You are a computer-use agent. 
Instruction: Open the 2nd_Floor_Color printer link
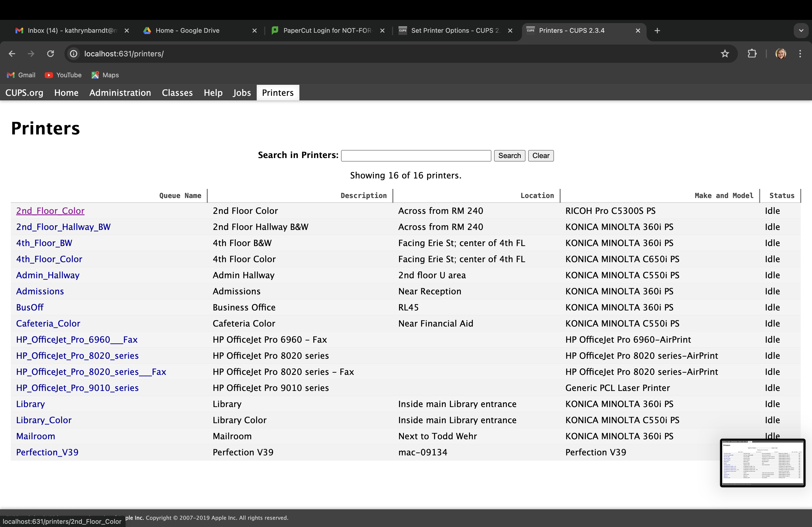(50, 211)
